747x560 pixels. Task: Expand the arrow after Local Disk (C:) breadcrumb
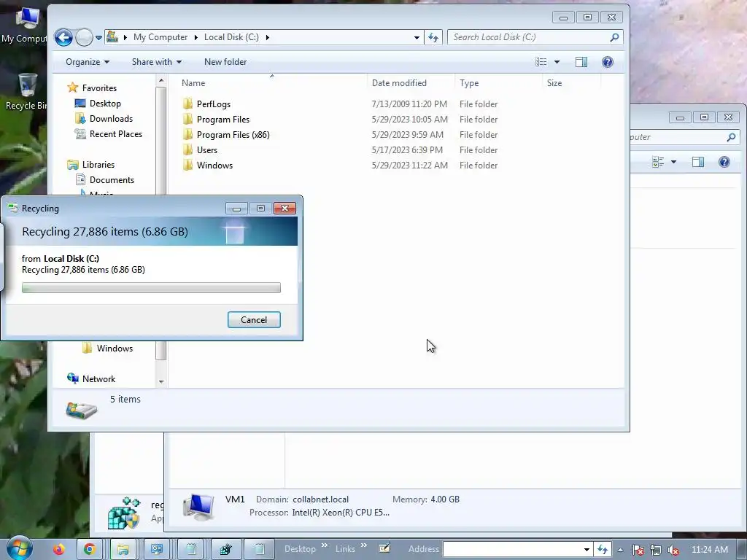click(x=267, y=37)
